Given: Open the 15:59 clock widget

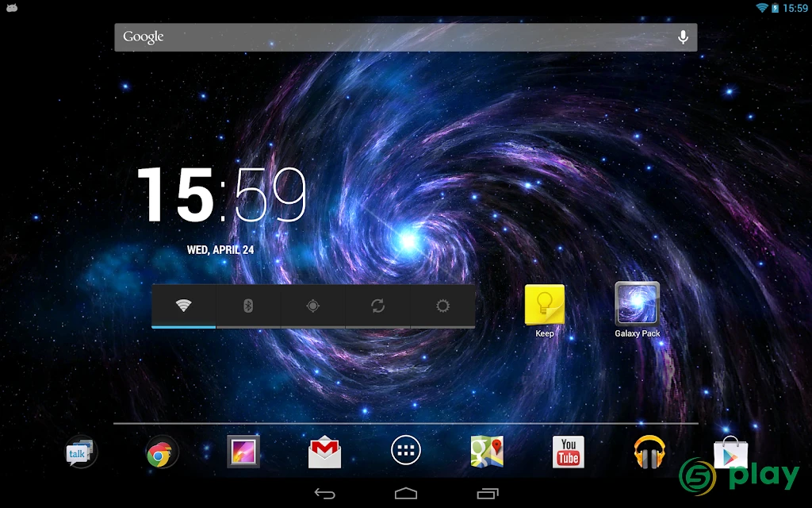Looking at the screenshot, I should 221,194.
